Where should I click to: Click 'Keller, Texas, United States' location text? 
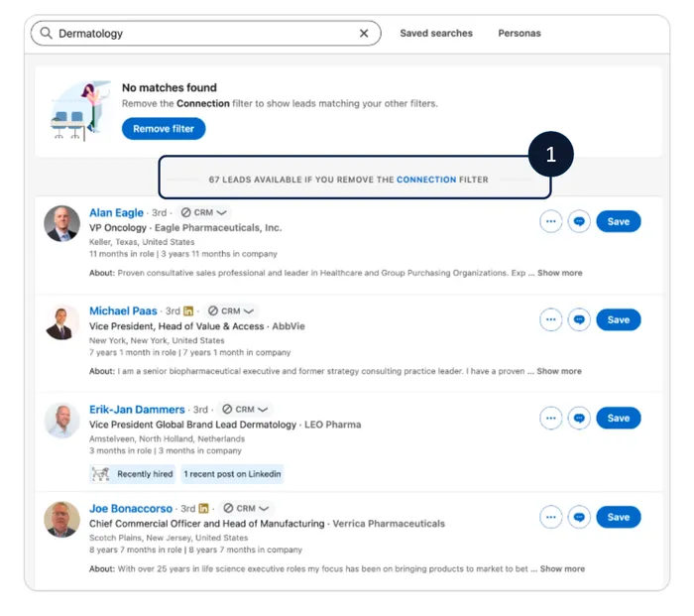pos(142,242)
